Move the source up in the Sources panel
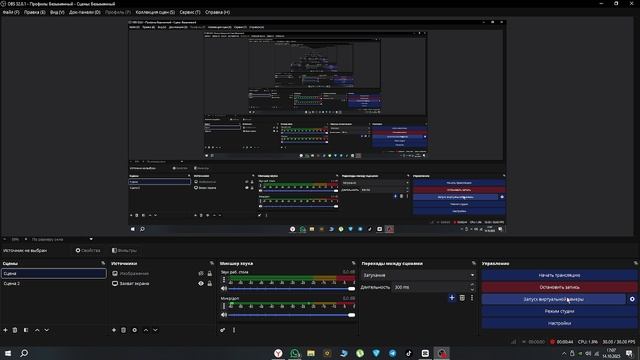 tap(146, 330)
